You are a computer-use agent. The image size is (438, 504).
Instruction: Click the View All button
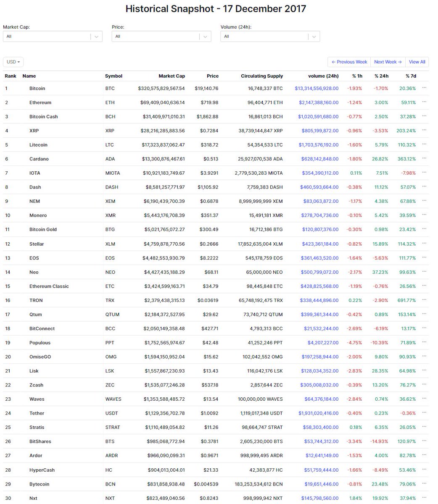(x=417, y=62)
